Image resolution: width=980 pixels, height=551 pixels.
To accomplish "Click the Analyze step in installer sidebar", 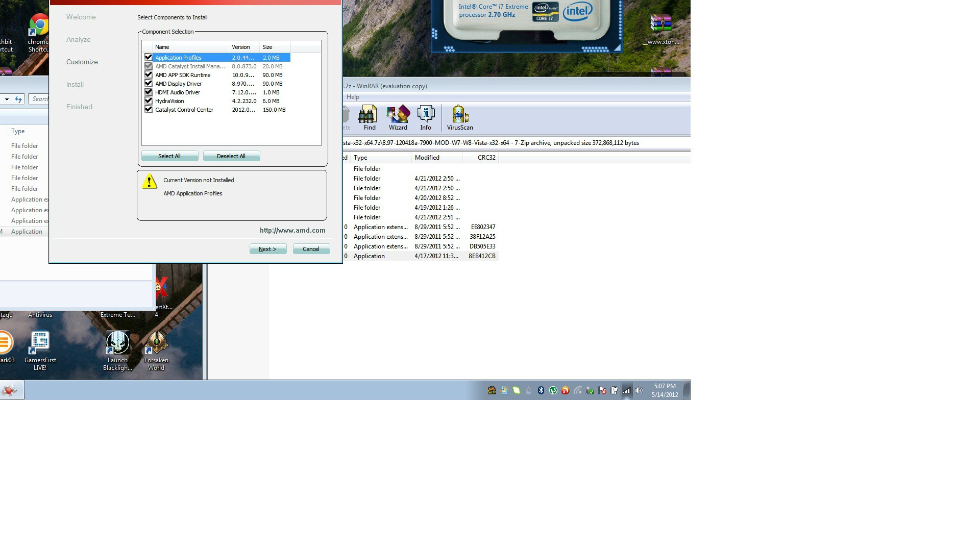I will [x=78, y=39].
